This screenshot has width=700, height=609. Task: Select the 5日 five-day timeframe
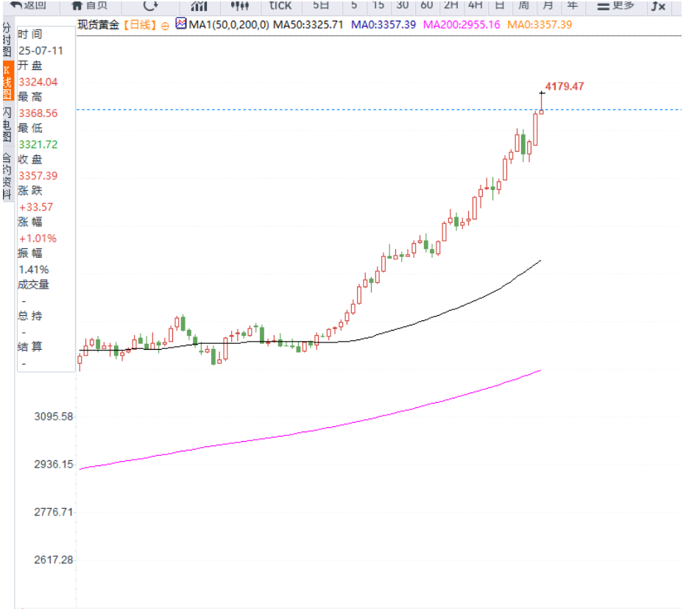[x=321, y=6]
